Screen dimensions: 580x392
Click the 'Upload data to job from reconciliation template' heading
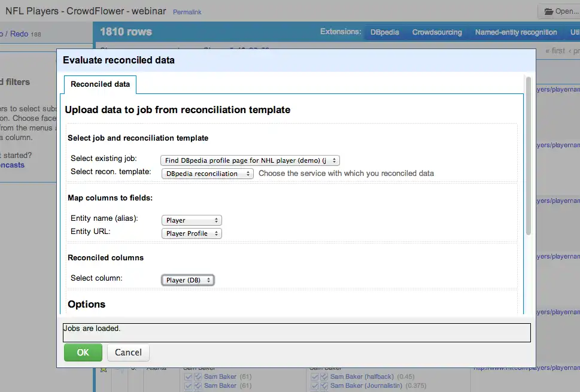tap(178, 110)
